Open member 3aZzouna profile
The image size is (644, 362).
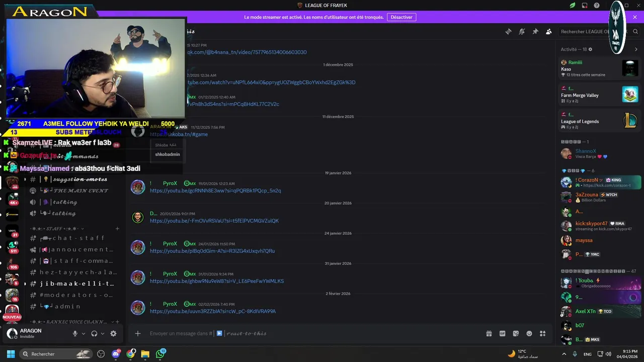[x=599, y=197]
